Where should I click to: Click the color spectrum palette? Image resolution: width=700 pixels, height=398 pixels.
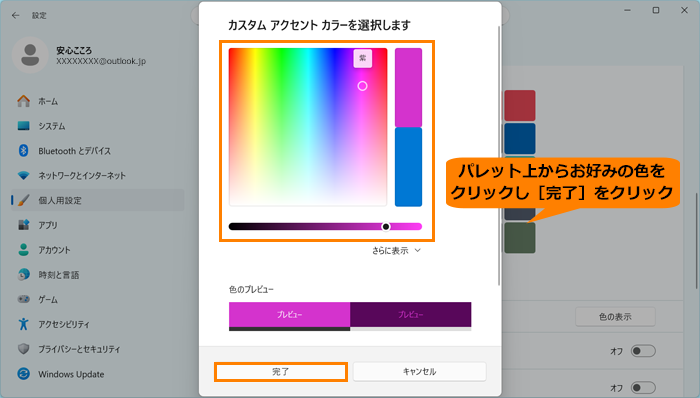308,127
